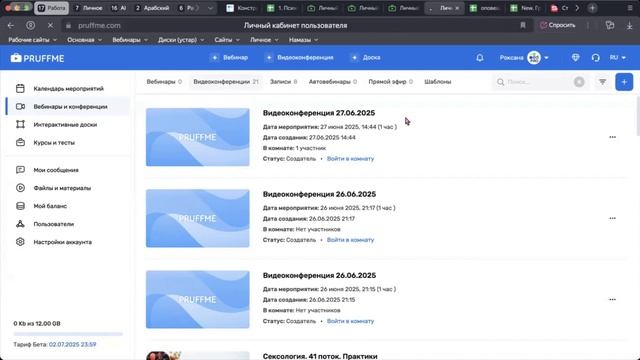Switch to the Записи tab
The image size is (640, 360).
(283, 82)
